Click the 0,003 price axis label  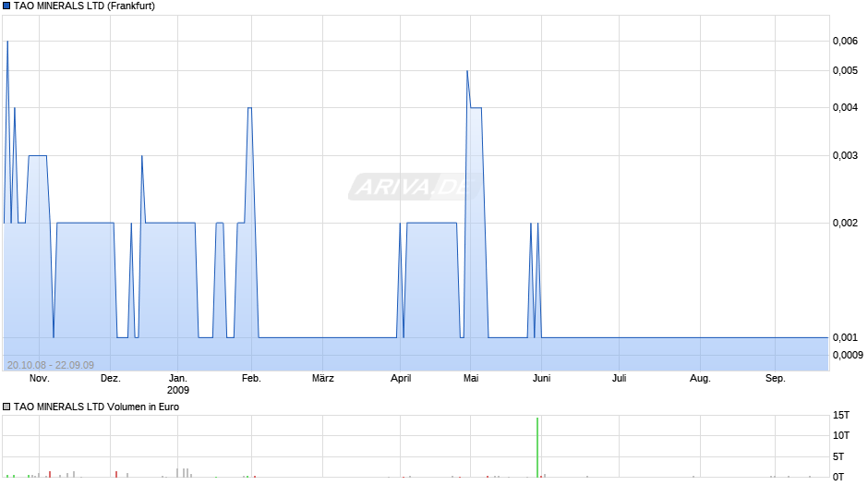click(x=845, y=156)
